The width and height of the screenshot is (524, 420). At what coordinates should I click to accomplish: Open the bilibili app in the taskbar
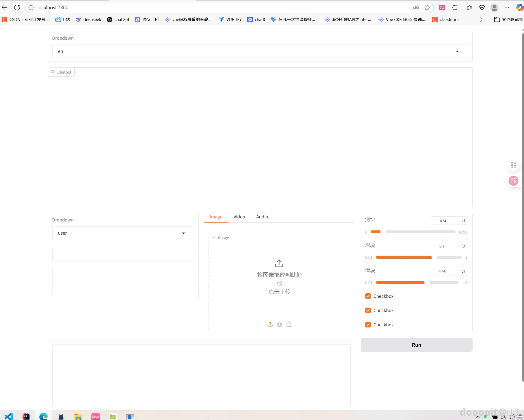coord(95,416)
